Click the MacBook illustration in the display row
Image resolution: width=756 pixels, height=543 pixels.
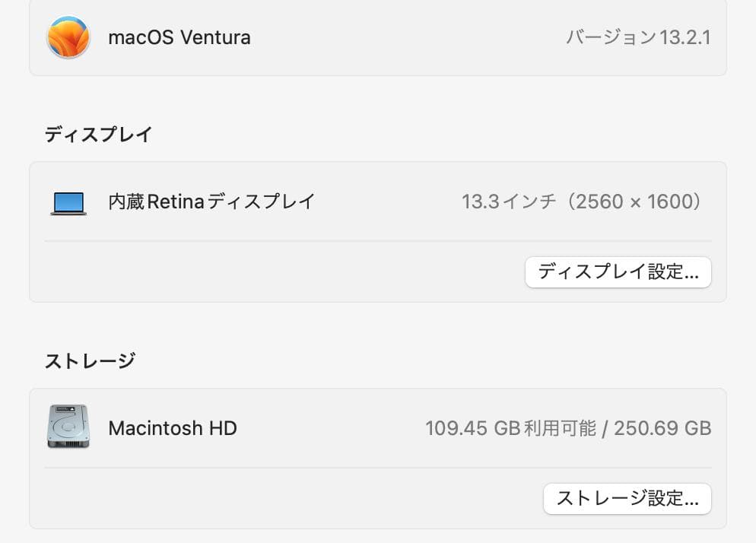[x=68, y=202]
